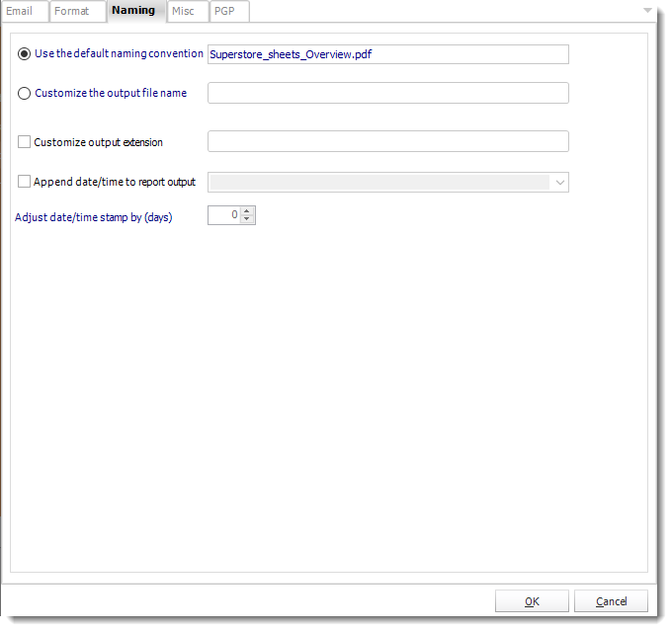Increase days adjustment with up arrow
Viewport: 672px width, 631px height.
click(247, 210)
